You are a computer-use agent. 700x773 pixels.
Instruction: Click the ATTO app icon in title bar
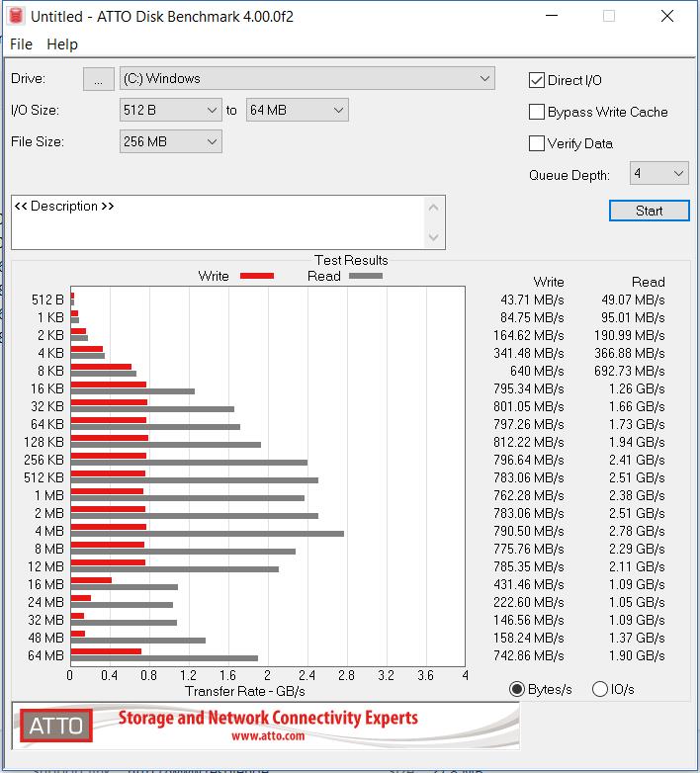click(x=17, y=16)
